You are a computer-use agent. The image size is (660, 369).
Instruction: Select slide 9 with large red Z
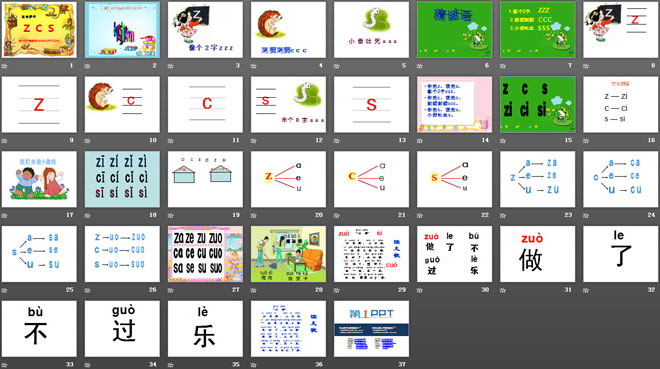point(39,104)
